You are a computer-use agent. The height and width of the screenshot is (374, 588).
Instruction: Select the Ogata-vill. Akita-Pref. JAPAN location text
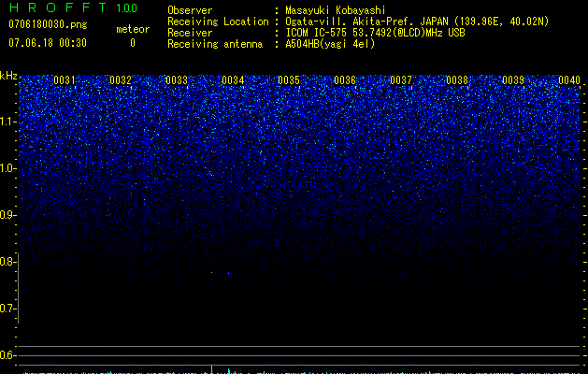click(x=417, y=22)
